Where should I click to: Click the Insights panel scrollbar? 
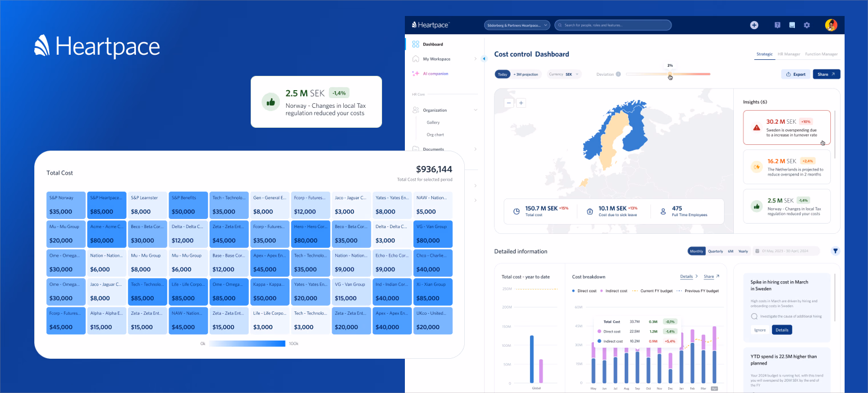coord(835,134)
